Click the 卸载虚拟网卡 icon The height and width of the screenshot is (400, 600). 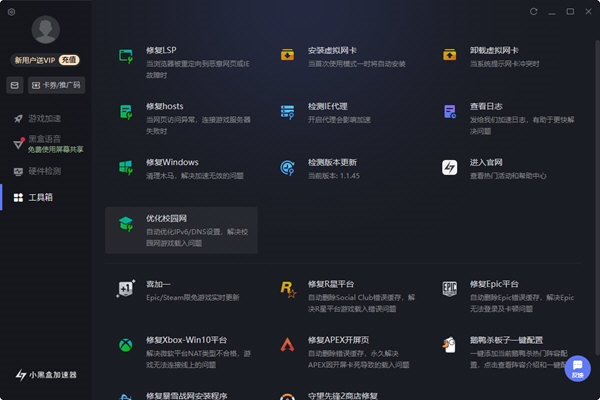point(450,56)
